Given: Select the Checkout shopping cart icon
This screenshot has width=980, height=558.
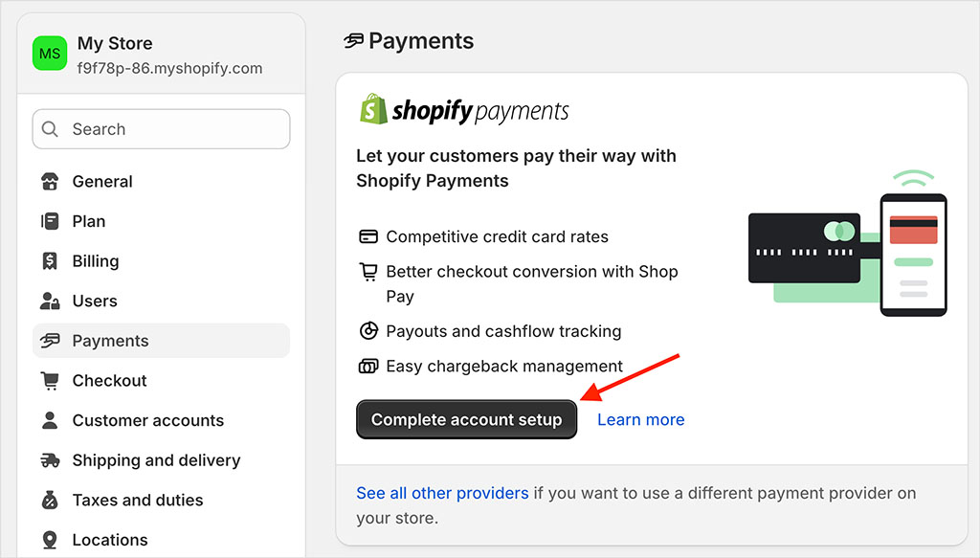Looking at the screenshot, I should coord(48,380).
